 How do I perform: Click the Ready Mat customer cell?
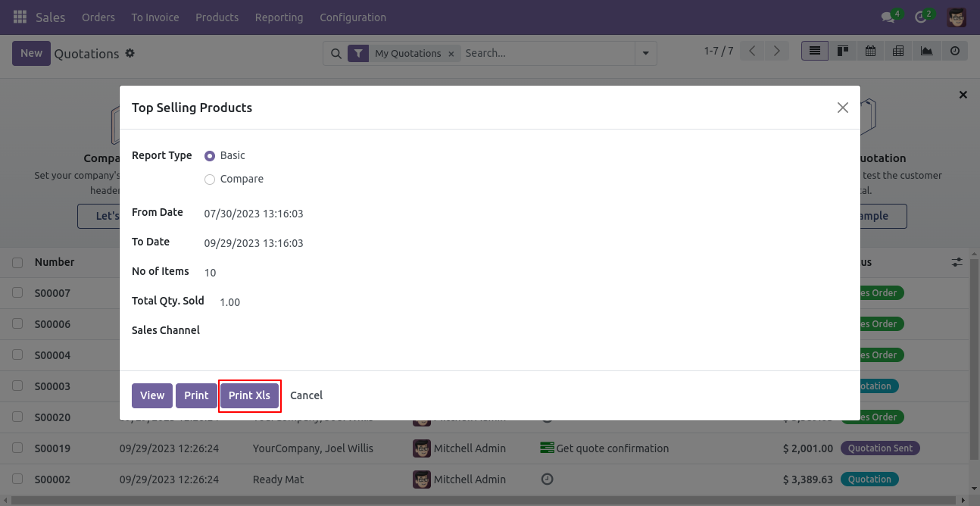tap(278, 479)
